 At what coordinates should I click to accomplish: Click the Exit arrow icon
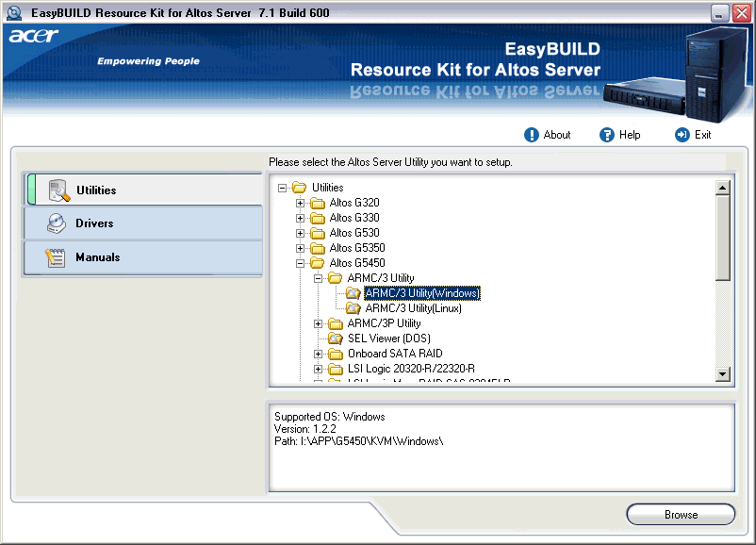(x=682, y=135)
